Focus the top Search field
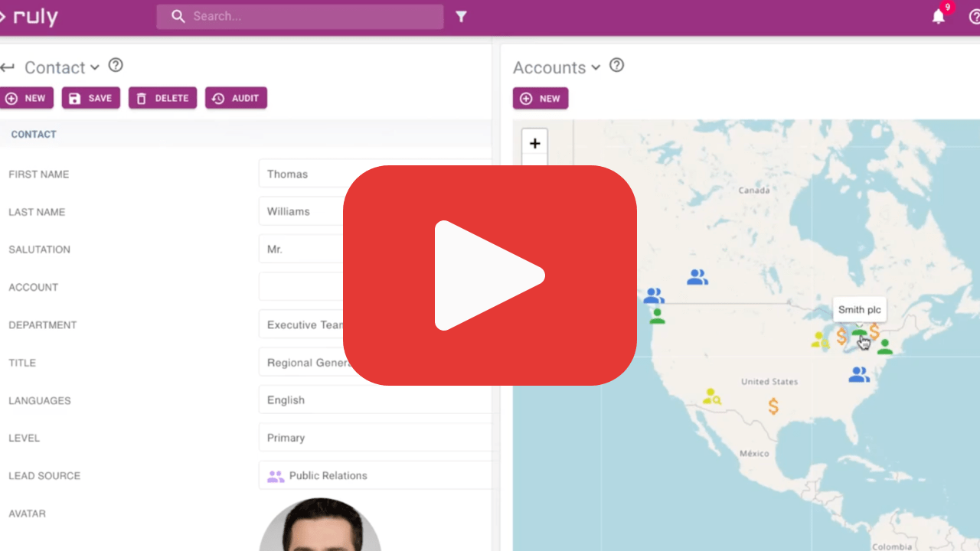Viewport: 980px width, 551px height. coord(300,16)
